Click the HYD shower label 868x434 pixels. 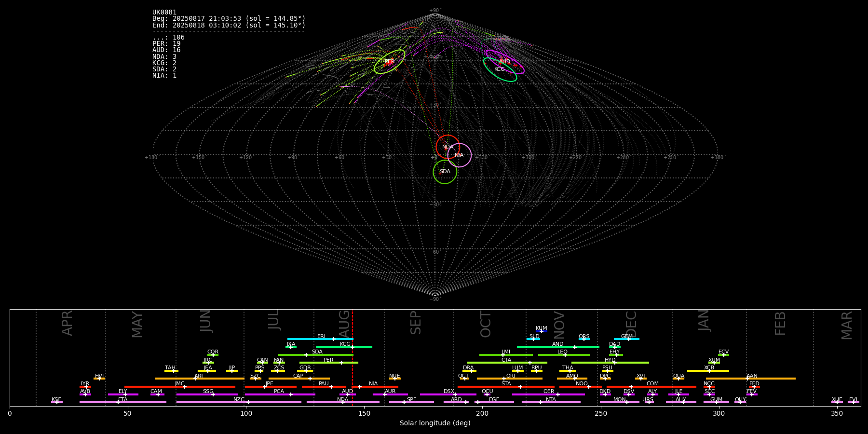pyautogui.click(x=610, y=360)
